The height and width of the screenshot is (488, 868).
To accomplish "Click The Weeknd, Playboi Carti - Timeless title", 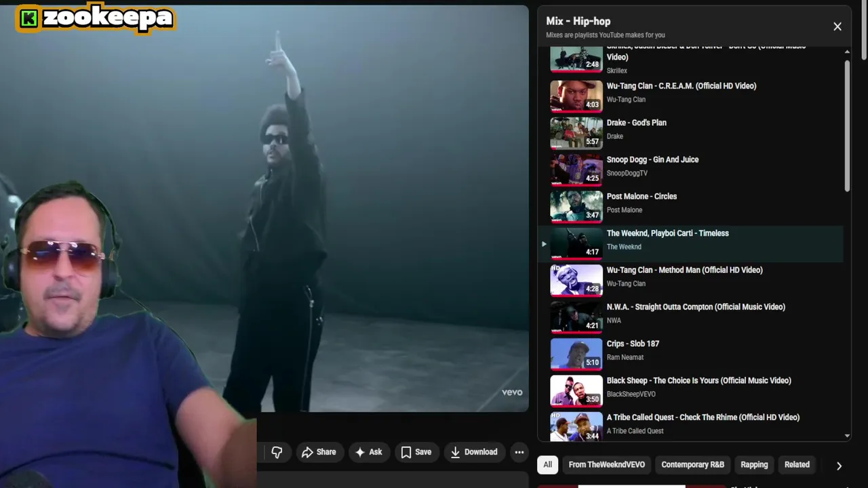I will (x=667, y=233).
